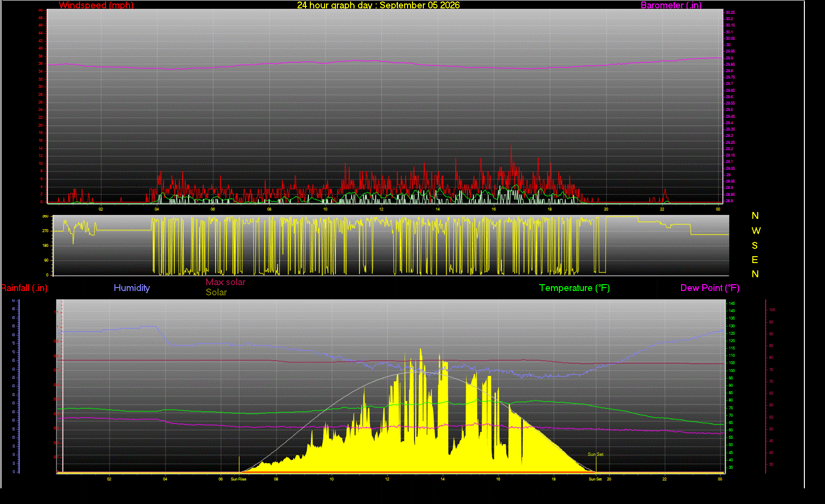Click the Barometer (.in) label
This screenshot has height=504, width=825.
click(x=671, y=5)
